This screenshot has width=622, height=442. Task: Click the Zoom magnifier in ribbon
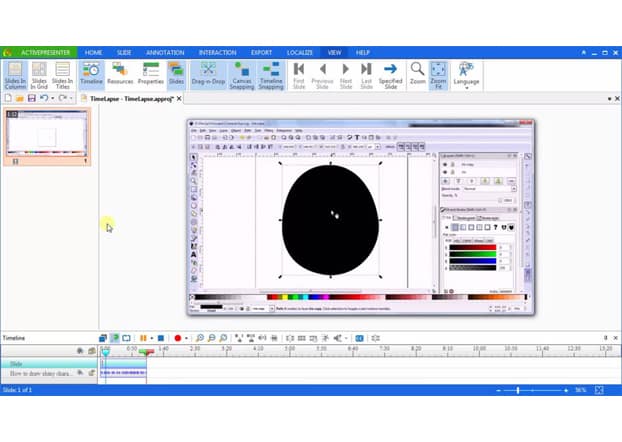pyautogui.click(x=417, y=73)
